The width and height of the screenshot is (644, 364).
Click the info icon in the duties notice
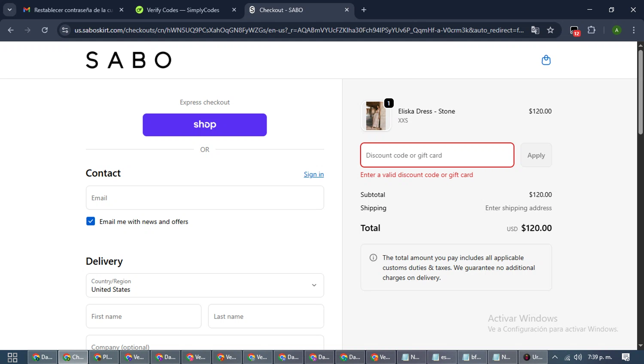click(x=373, y=258)
